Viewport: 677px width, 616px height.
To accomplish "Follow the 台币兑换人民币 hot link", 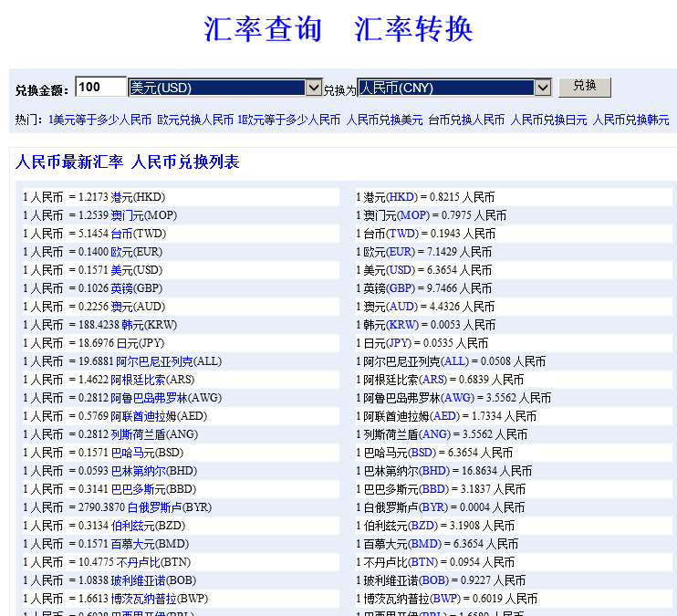I will [466, 120].
